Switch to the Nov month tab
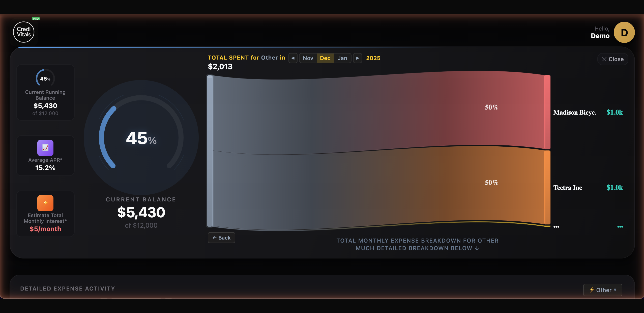Viewport: 644px width, 313px height. tap(308, 58)
